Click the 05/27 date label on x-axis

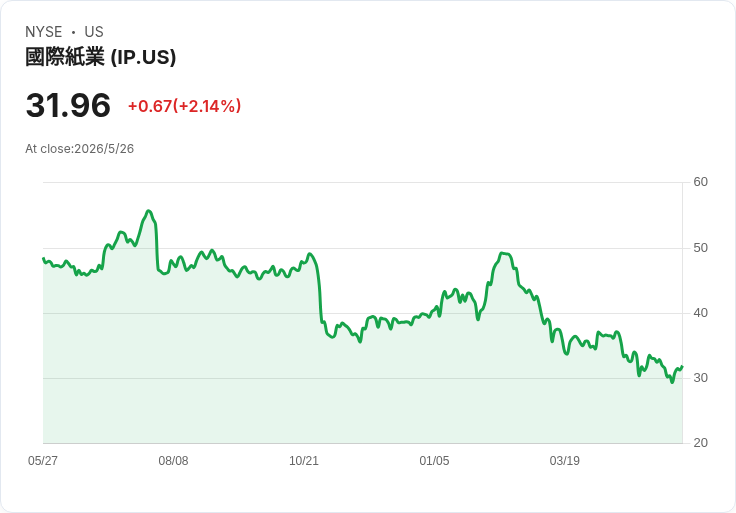(43, 460)
